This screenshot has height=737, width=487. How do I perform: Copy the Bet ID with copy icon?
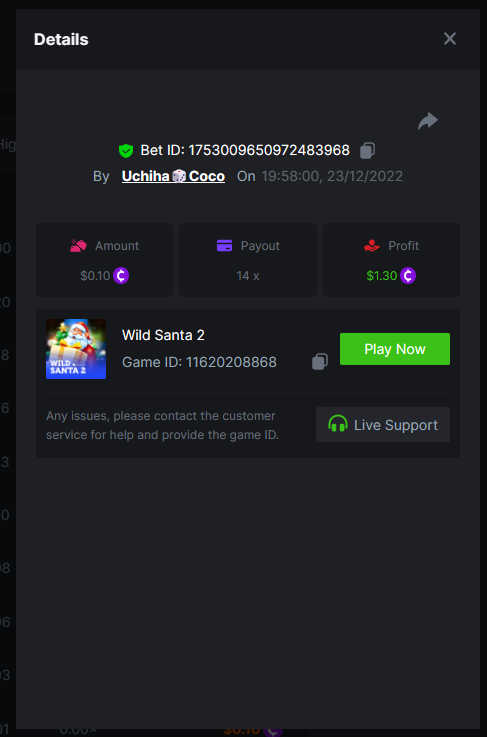click(367, 150)
